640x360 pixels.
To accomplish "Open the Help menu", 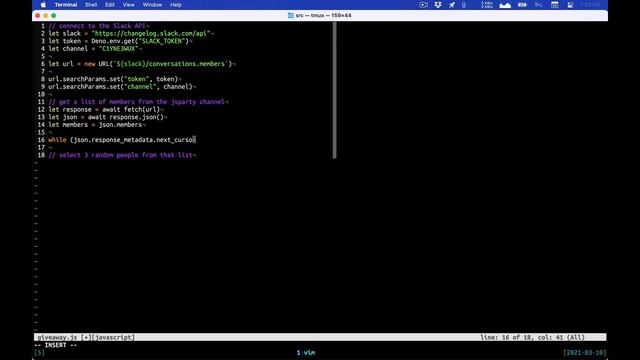I will click(176, 5).
